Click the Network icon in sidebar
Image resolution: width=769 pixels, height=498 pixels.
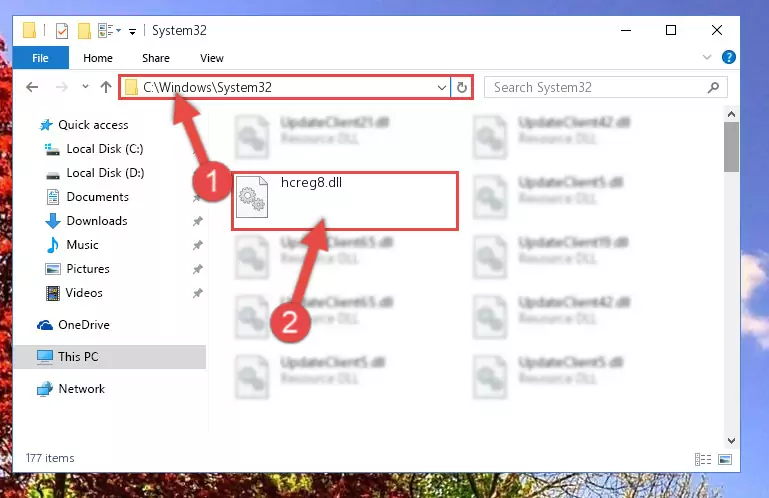(x=45, y=389)
